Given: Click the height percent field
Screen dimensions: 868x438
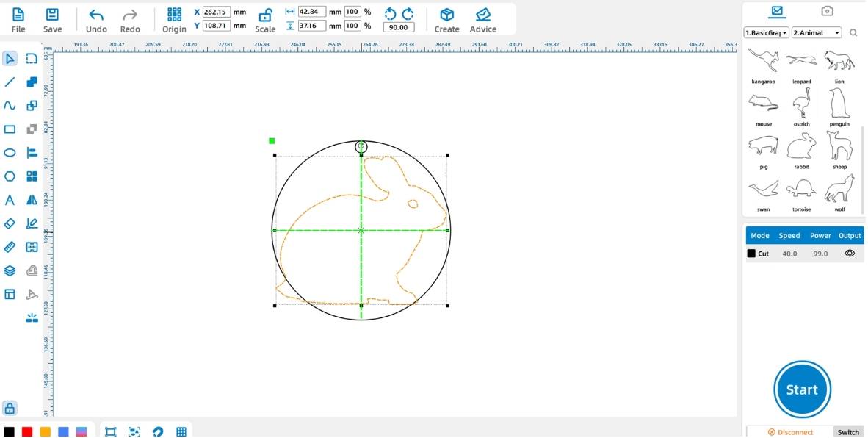Looking at the screenshot, I should (x=352, y=26).
